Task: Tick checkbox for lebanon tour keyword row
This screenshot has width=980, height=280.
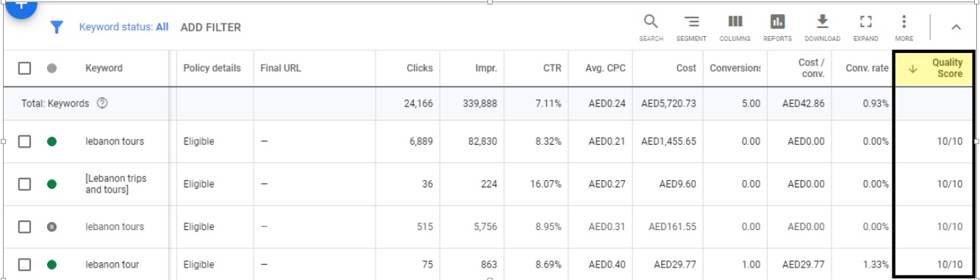Action: (25, 265)
